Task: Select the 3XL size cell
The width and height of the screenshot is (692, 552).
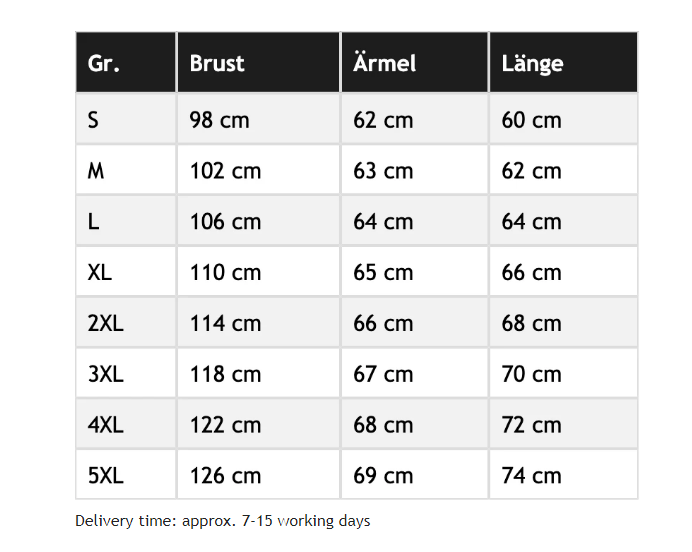Action: click(105, 374)
